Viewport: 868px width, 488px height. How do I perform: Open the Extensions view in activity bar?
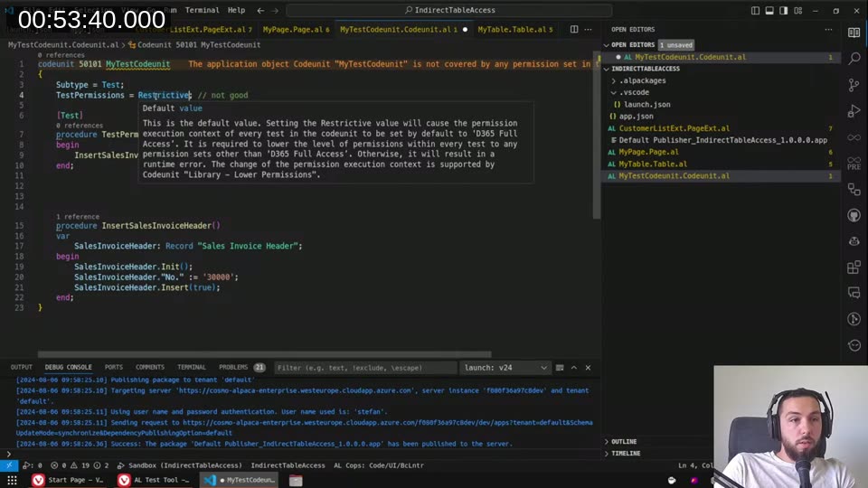pos(854,267)
